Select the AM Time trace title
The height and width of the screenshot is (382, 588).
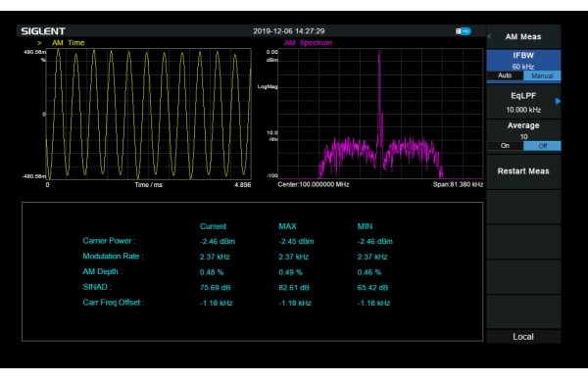[69, 43]
